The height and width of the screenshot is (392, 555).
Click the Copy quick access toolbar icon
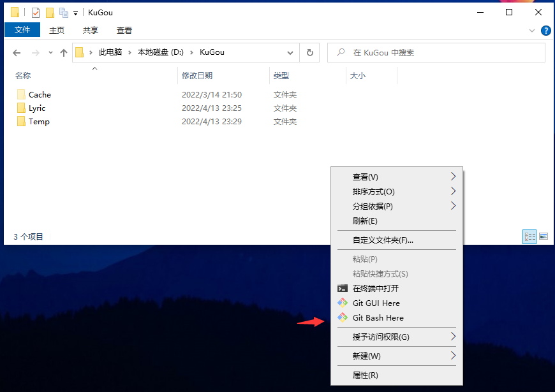click(x=64, y=13)
